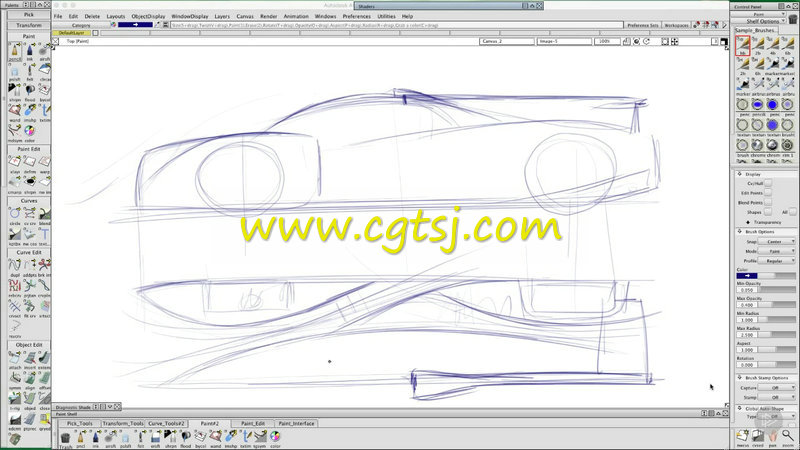This screenshot has height=450, width=800.
Task: Open the Canvas menu
Action: 245,16
